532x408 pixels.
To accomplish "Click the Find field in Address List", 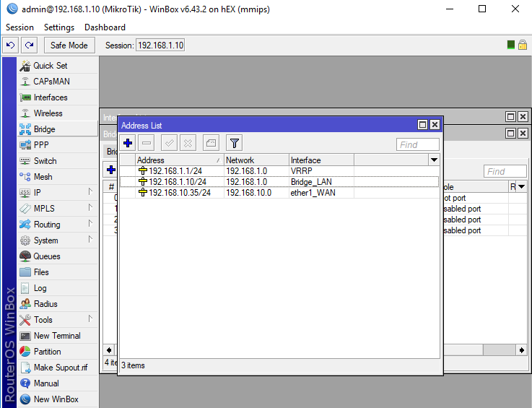I will point(418,144).
